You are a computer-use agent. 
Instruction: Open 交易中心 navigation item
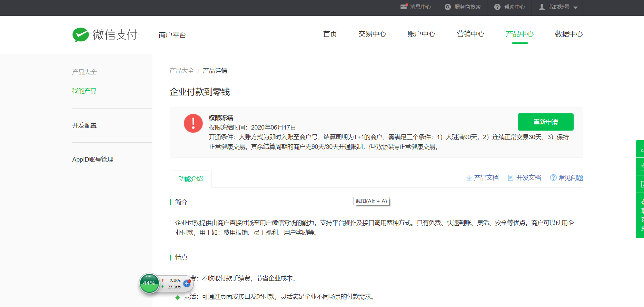point(372,34)
